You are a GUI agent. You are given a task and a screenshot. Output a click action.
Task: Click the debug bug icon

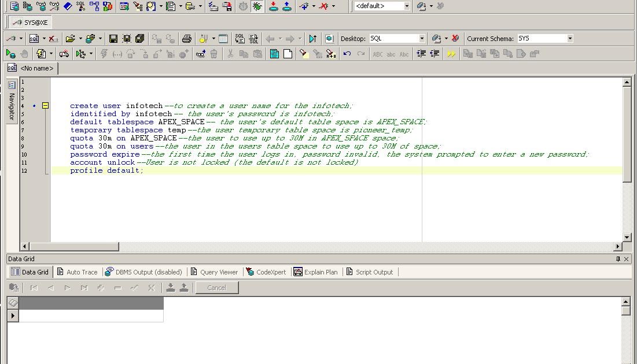(x=257, y=6)
